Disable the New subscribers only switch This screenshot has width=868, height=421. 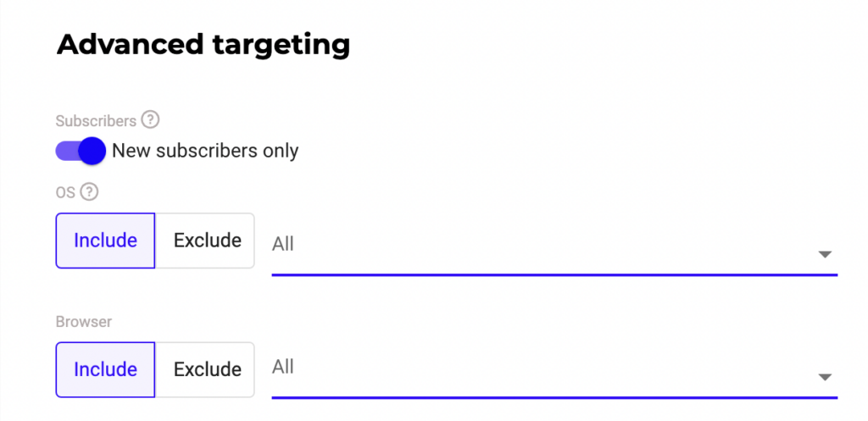point(81,151)
